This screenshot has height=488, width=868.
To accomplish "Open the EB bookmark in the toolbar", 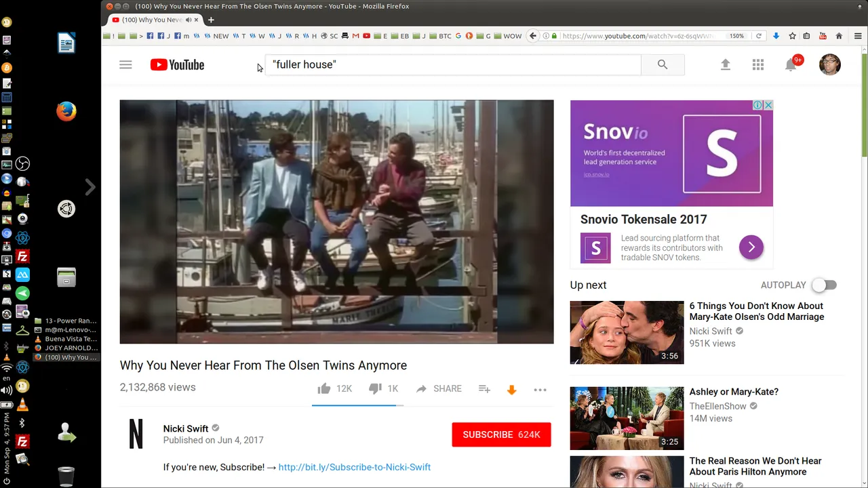I will pyautogui.click(x=400, y=36).
